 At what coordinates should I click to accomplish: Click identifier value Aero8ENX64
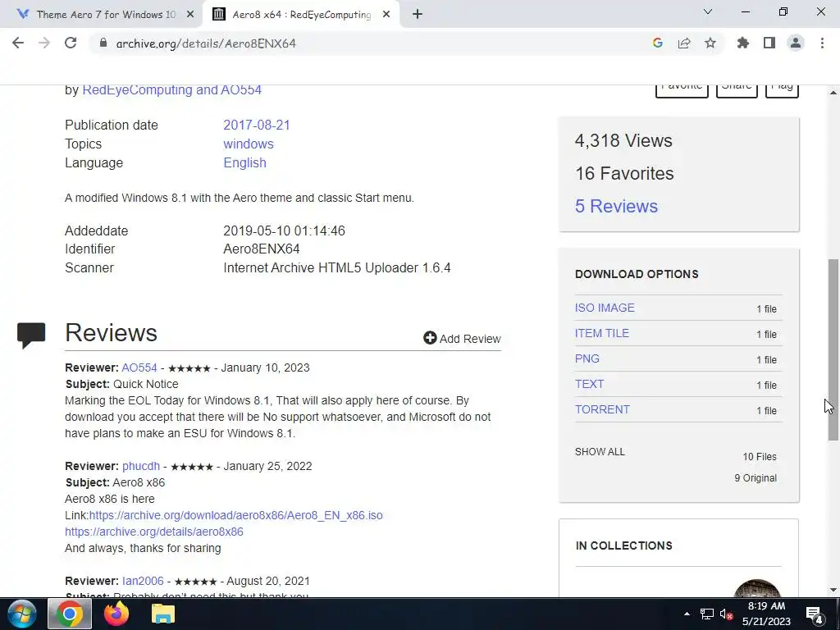(x=262, y=249)
